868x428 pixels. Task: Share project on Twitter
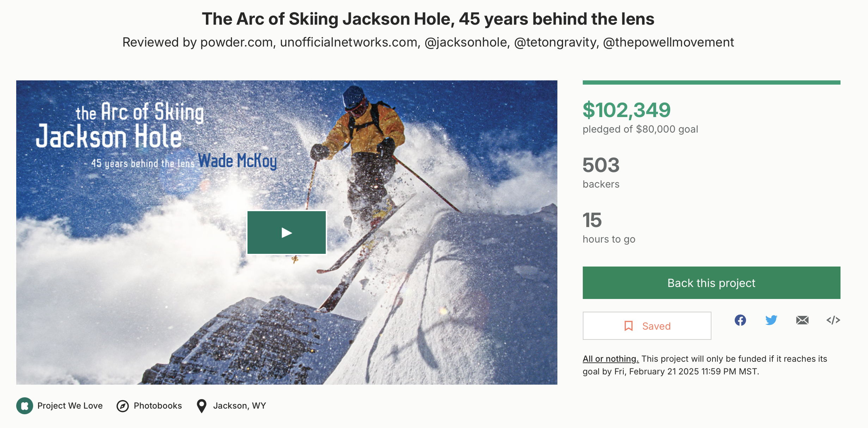coord(771,320)
